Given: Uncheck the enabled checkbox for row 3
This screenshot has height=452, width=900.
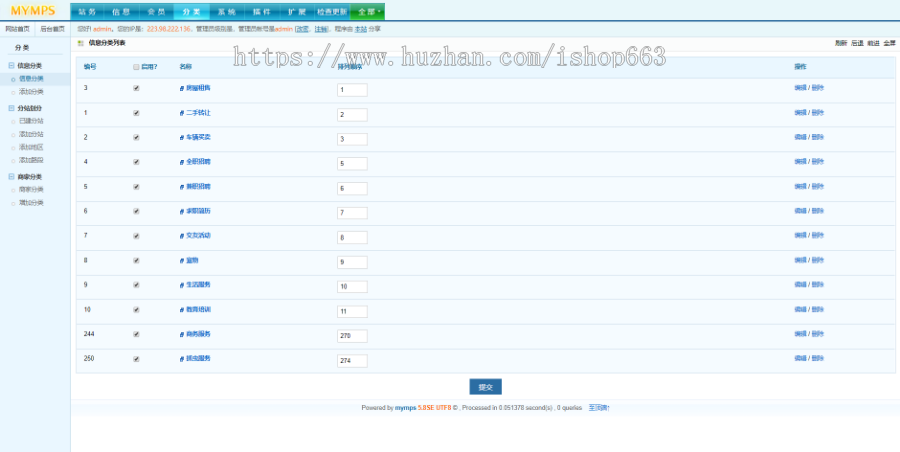Looking at the screenshot, I should [x=136, y=88].
